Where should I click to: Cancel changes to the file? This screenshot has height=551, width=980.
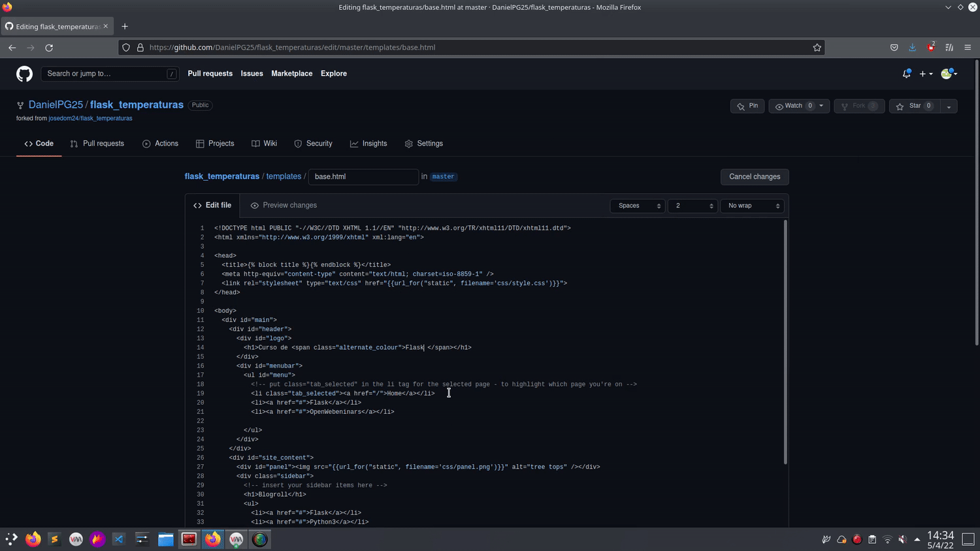point(755,177)
